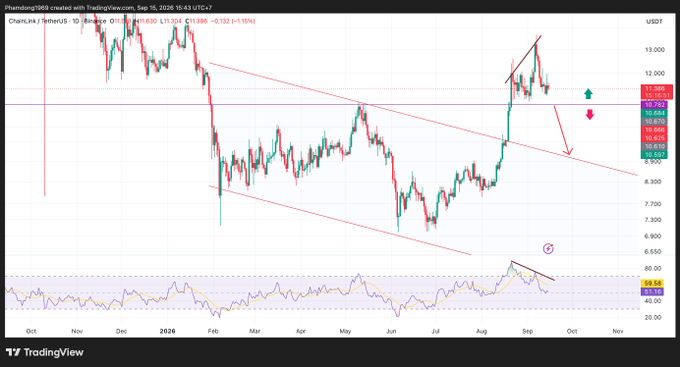Click the green 10.597 price label
680x367 pixels.
[654, 155]
